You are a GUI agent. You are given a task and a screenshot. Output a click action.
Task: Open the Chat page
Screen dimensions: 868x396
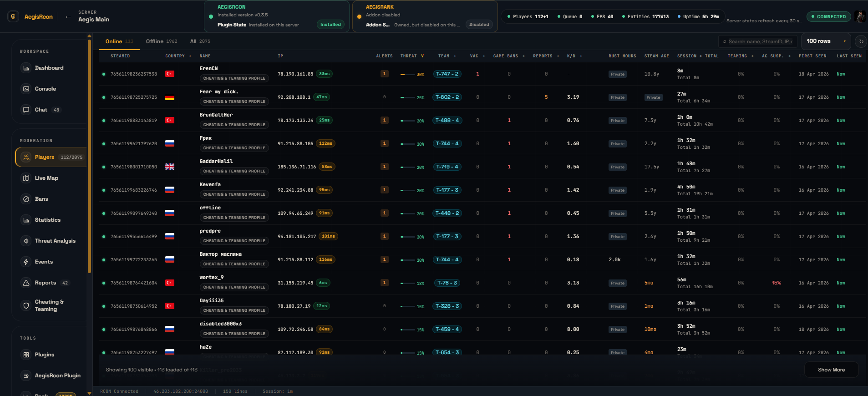pos(41,110)
